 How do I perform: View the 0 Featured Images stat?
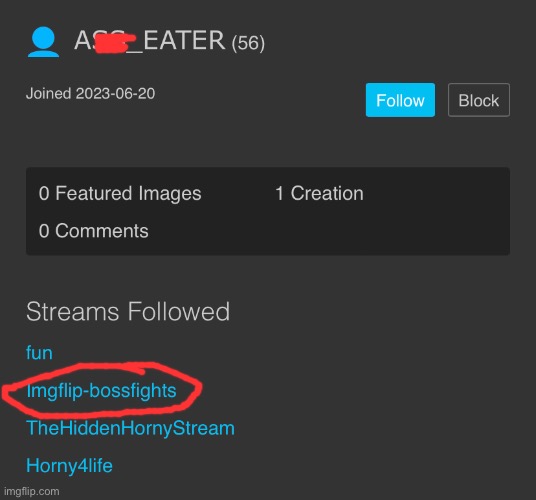click(120, 193)
